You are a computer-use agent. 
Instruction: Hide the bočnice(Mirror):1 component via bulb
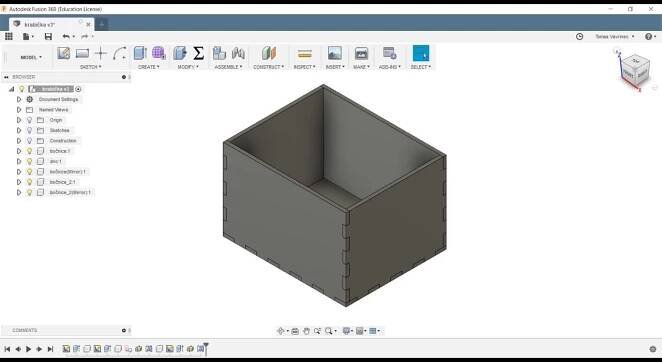(x=30, y=171)
